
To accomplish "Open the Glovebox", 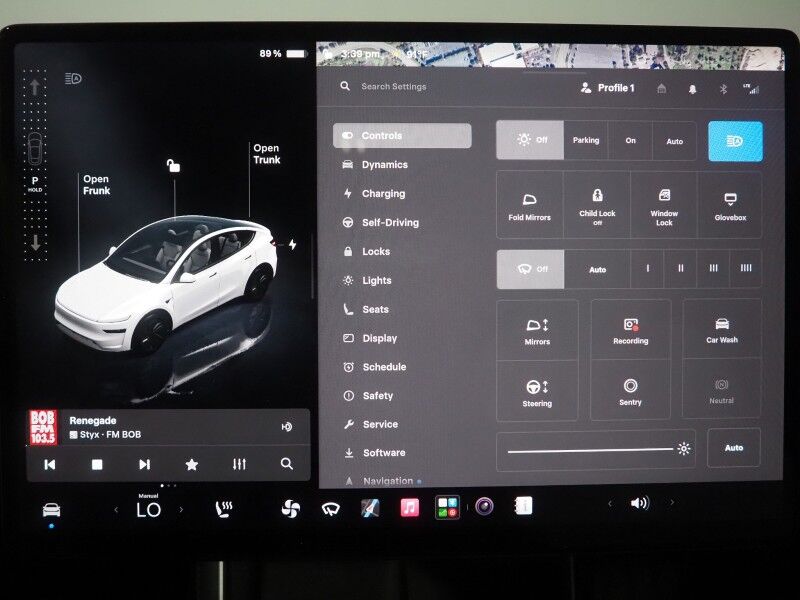I will point(730,205).
